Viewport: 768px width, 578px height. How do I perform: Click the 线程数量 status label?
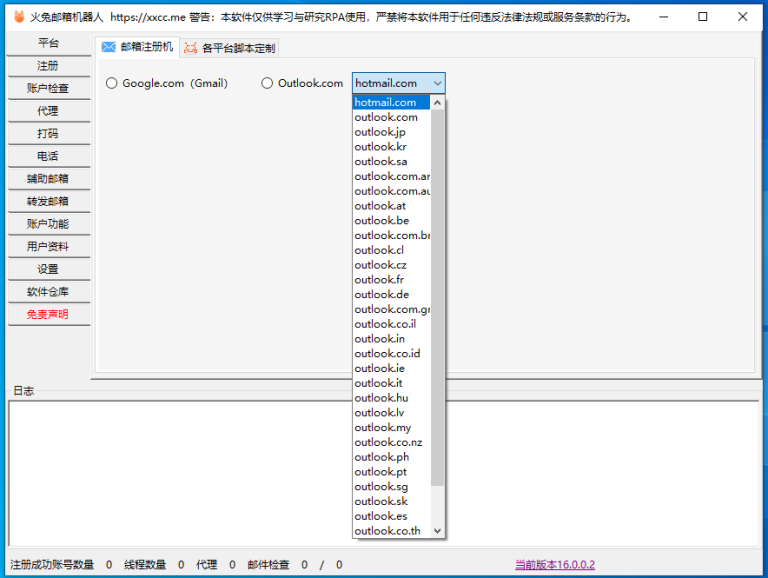[145, 565]
